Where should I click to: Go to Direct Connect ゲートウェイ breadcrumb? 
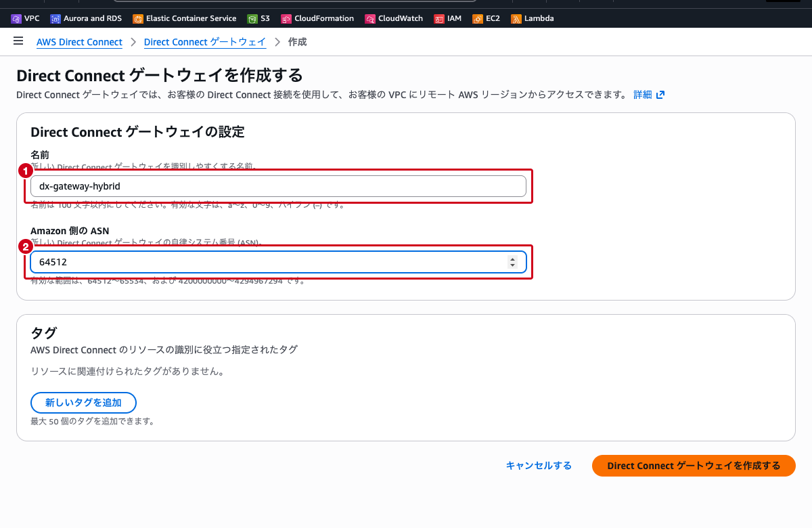[x=205, y=42]
